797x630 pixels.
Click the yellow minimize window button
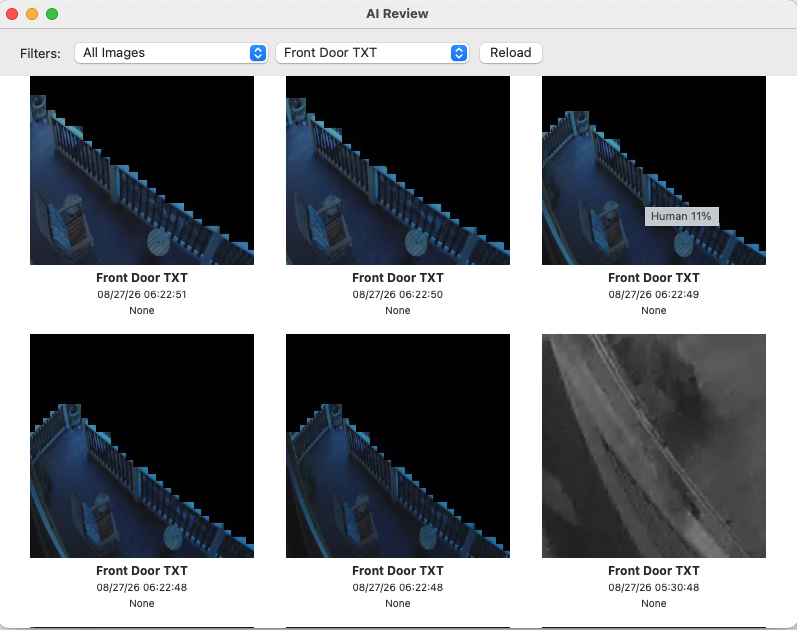(32, 14)
